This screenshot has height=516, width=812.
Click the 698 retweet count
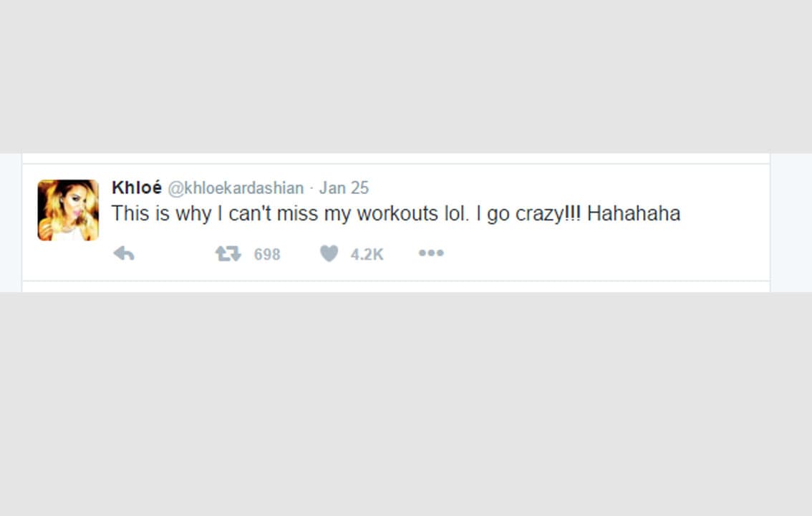[267, 254]
